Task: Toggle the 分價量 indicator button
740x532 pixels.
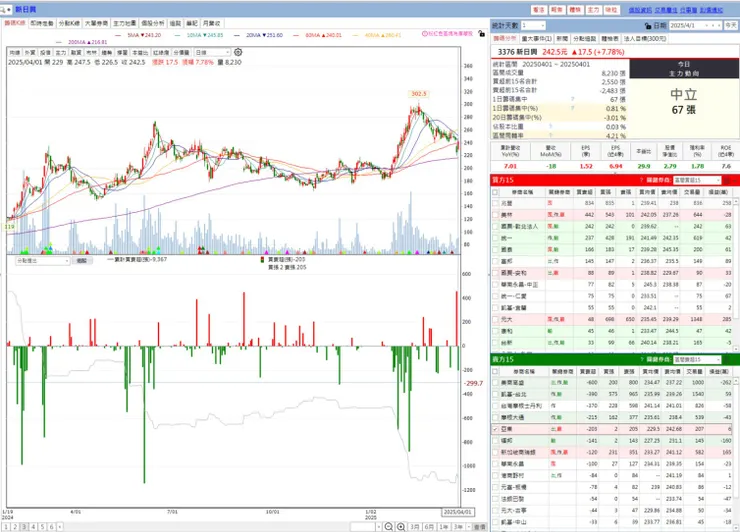Action: 181,52
